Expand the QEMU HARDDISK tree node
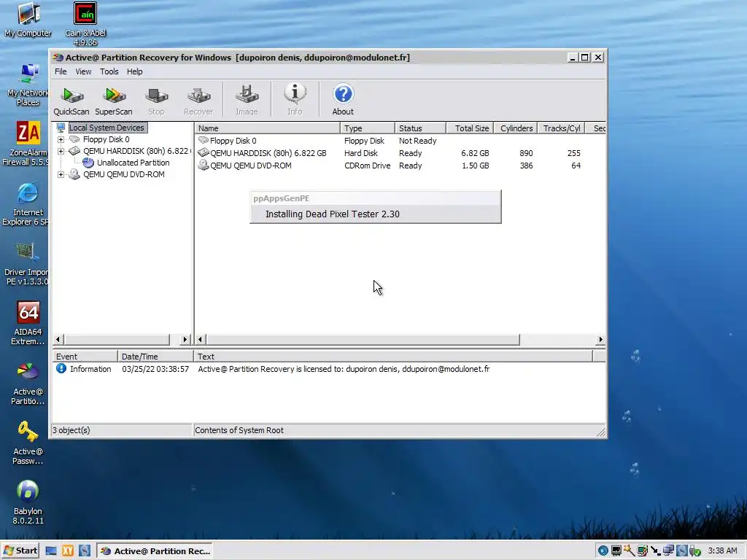 pos(61,152)
